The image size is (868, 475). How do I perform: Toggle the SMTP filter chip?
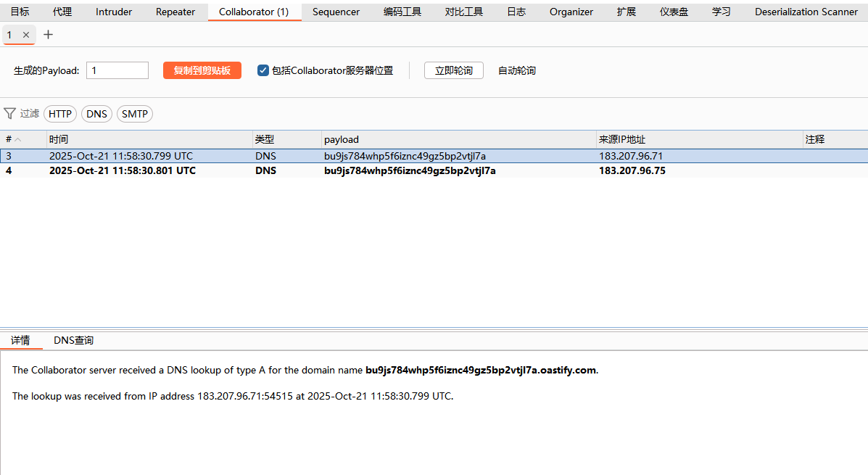tap(135, 114)
